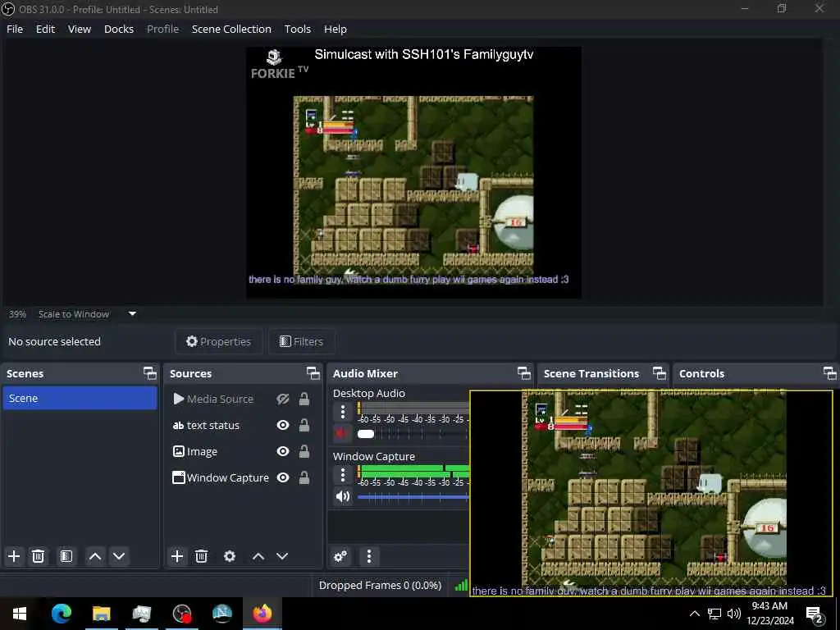Screen dimensions: 840x630
Task: Select Media Source in Sources list
Action: coord(220,399)
